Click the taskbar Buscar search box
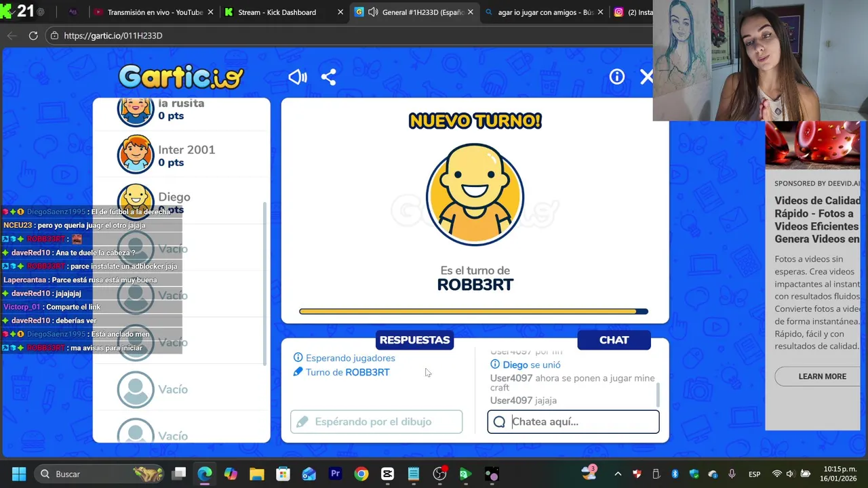868x488 pixels. [x=99, y=474]
